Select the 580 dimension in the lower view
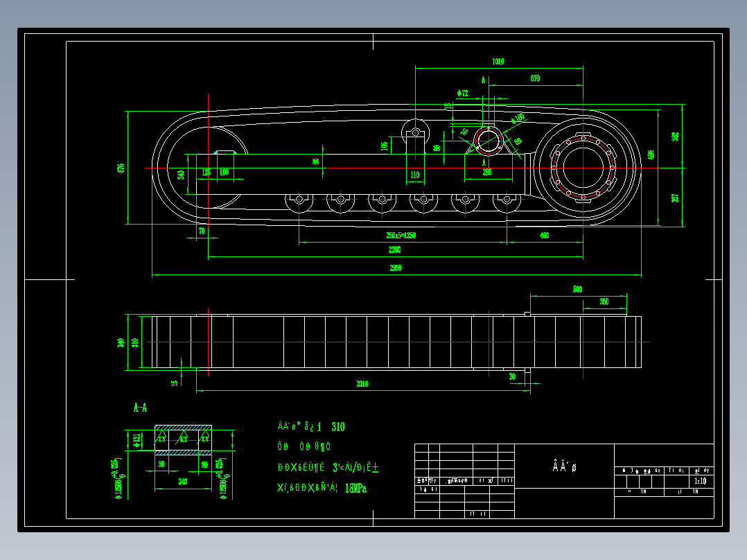This screenshot has width=747, height=560. (x=577, y=289)
